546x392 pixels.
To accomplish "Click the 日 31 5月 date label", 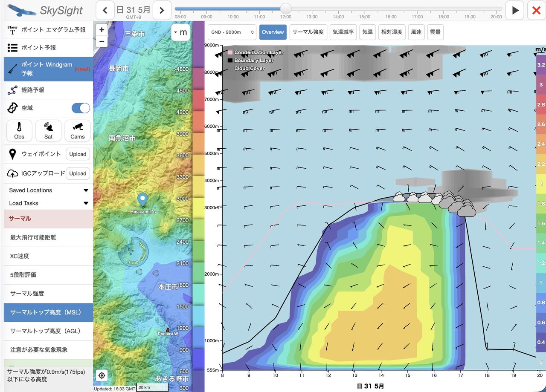I will tap(134, 9).
